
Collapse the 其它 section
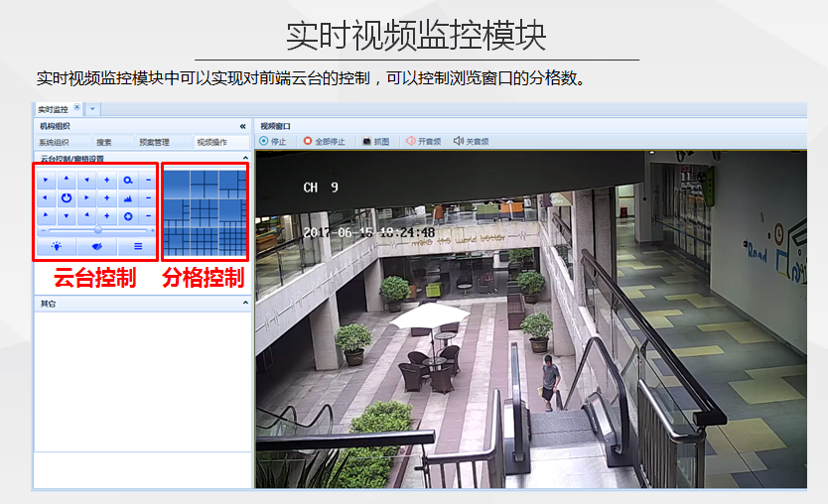click(245, 303)
